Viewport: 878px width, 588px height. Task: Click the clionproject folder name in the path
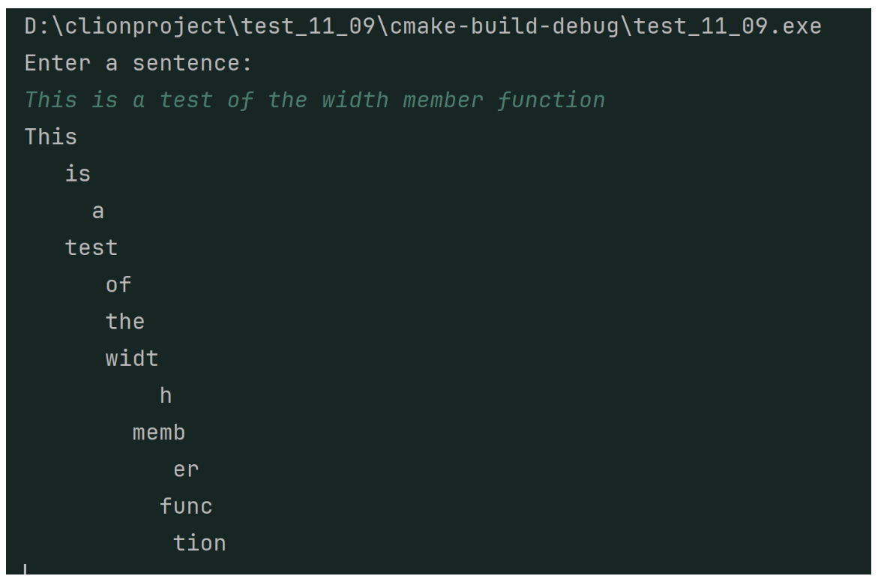(131, 27)
